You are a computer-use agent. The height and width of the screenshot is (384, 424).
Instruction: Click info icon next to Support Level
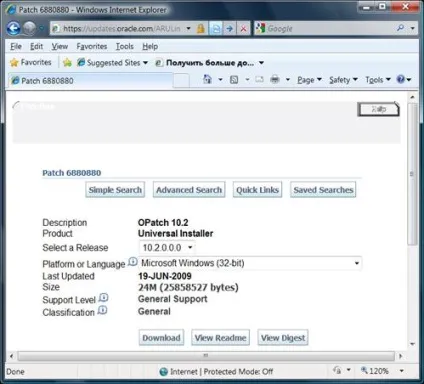pos(104,297)
